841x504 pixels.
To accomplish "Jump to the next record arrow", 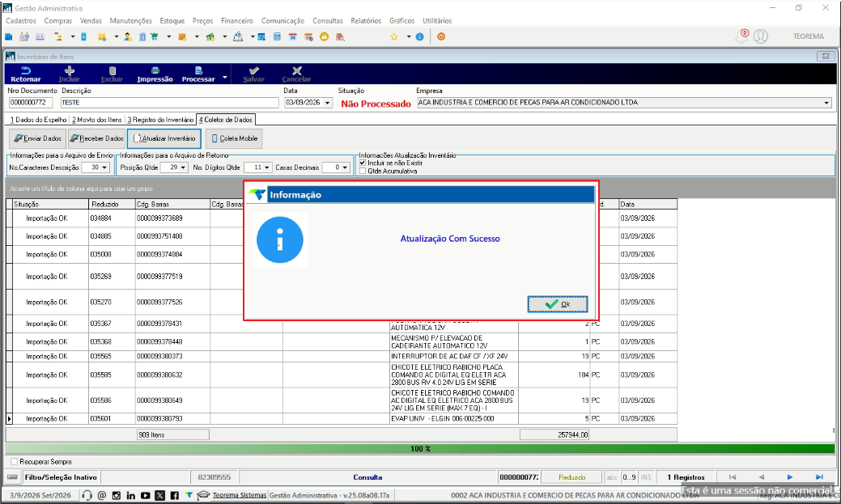I will (x=789, y=477).
